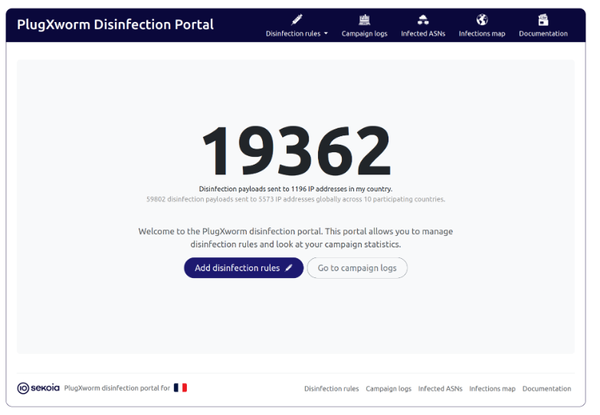The image size is (600, 415).
Task: Click pencil icon on Add disinfection rules
Action: coord(289,268)
